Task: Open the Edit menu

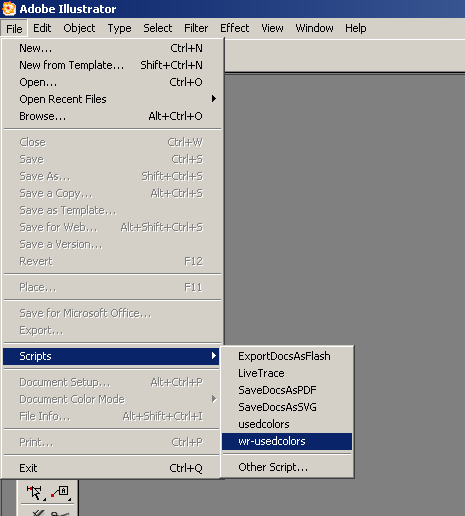Action: [42, 28]
